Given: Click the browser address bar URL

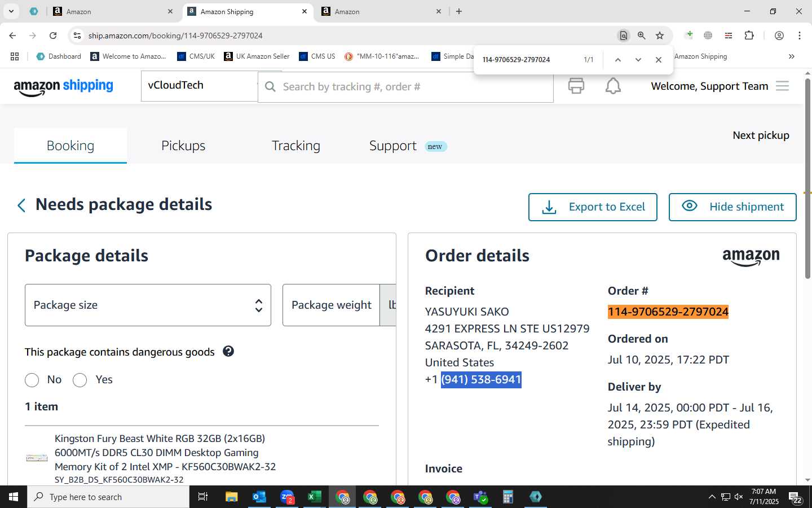Looking at the screenshot, I should pyautogui.click(x=175, y=36).
